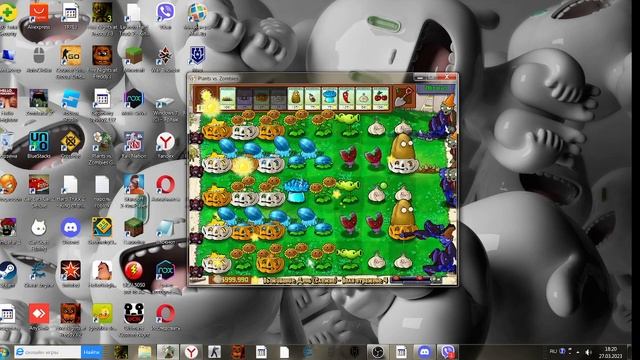Open the Windows Start menu
The width and height of the screenshot is (640, 360).
(x=4, y=352)
